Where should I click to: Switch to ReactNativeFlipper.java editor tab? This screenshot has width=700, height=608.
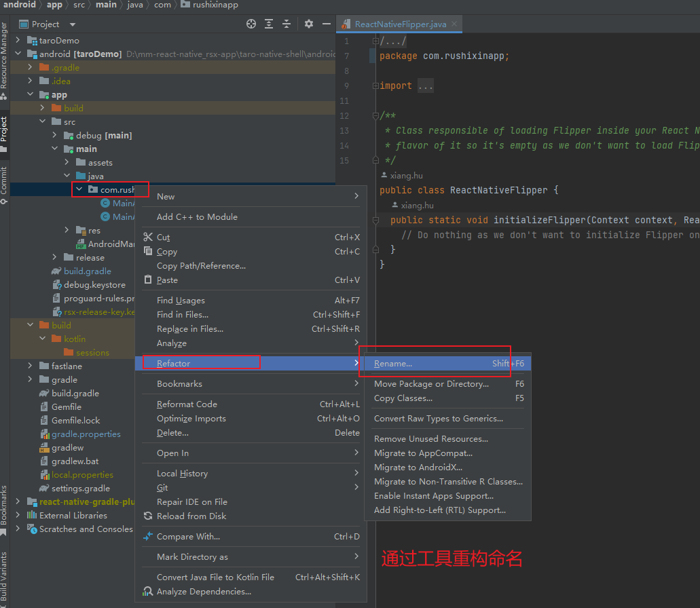tap(401, 24)
